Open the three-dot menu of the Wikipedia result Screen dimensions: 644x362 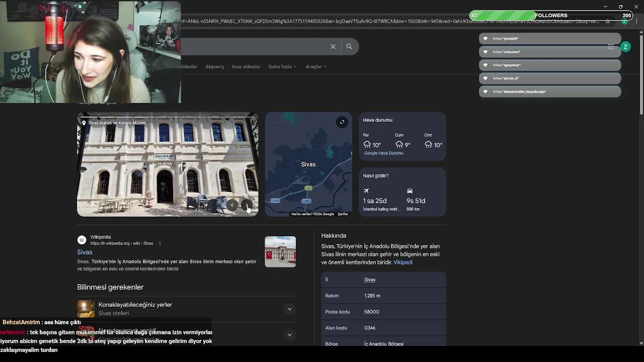(160, 243)
